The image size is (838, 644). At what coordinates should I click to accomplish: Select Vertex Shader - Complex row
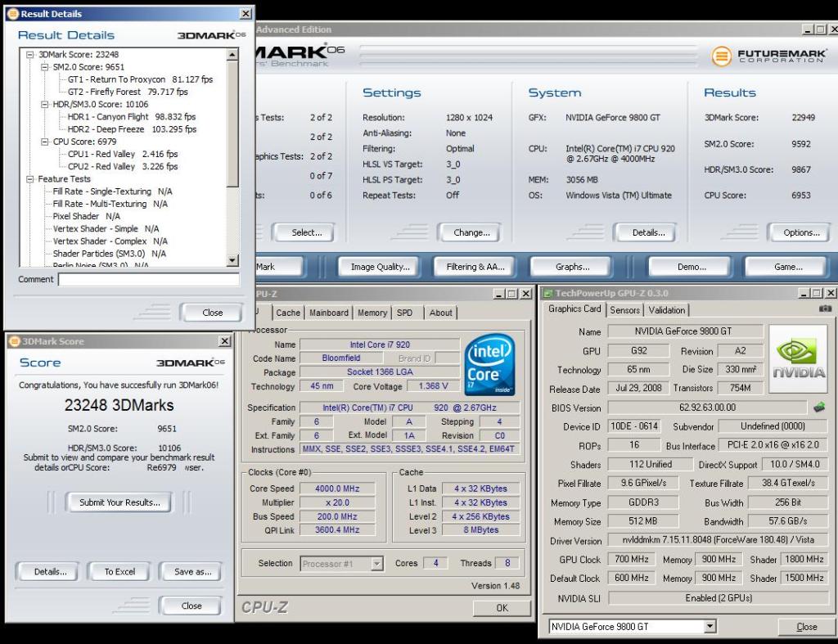(110, 241)
